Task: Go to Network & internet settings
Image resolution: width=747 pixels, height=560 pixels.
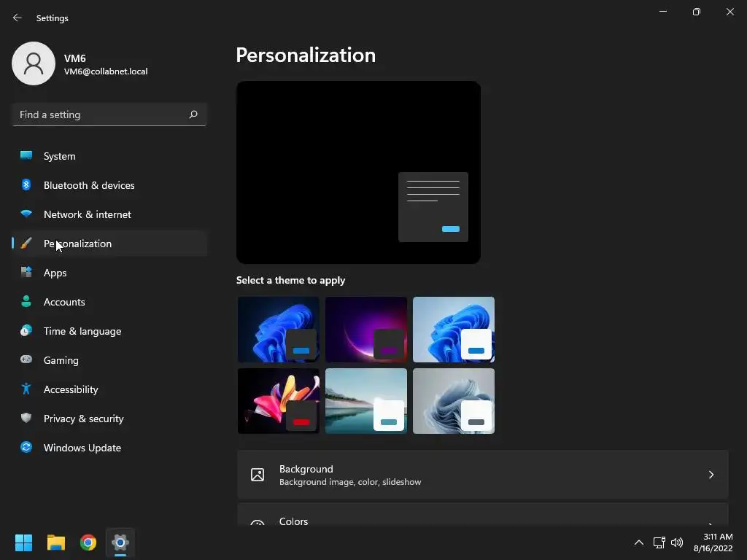Action: [109, 214]
